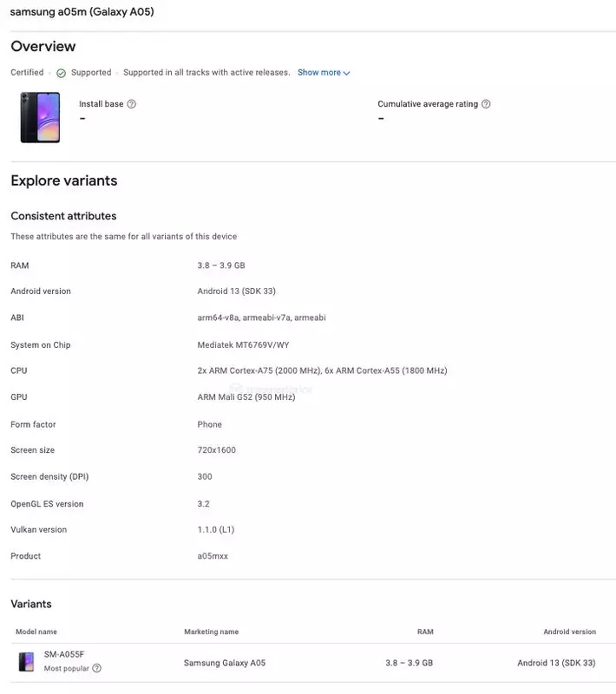The height and width of the screenshot is (694, 616).
Task: Click the Android 13 (SDK 33) attribute value
Action: (236, 291)
